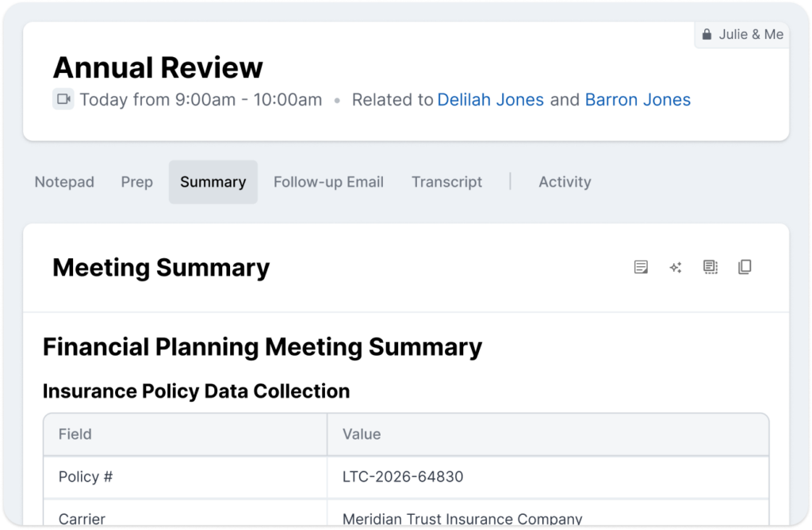Image resolution: width=812 pixels, height=530 pixels.
Task: Open the Prep tab
Action: pos(136,182)
